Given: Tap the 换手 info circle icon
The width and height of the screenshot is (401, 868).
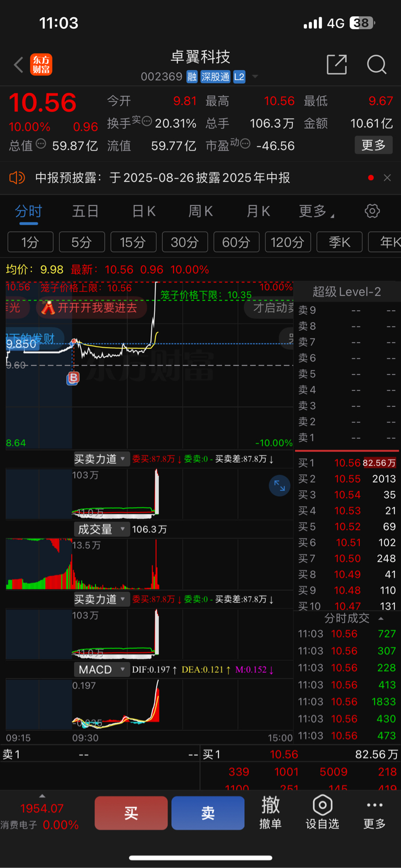Looking at the screenshot, I should (x=146, y=121).
